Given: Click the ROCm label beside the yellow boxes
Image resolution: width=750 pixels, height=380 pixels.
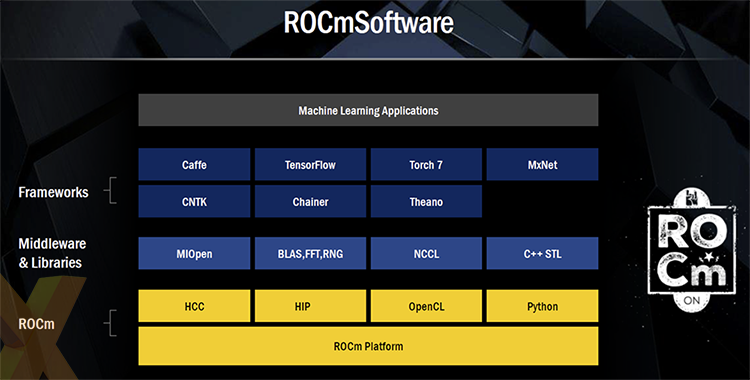Looking at the screenshot, I should (x=36, y=324).
